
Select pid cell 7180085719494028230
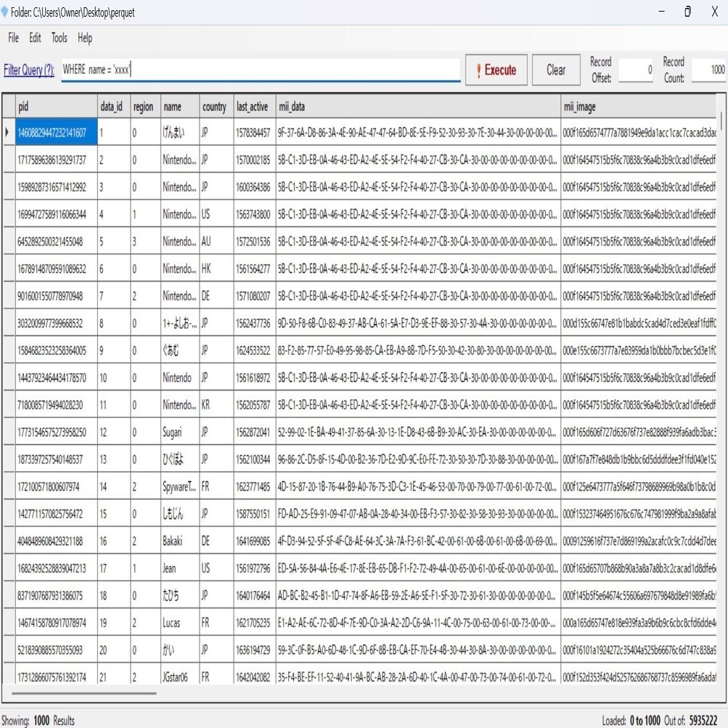coord(56,405)
